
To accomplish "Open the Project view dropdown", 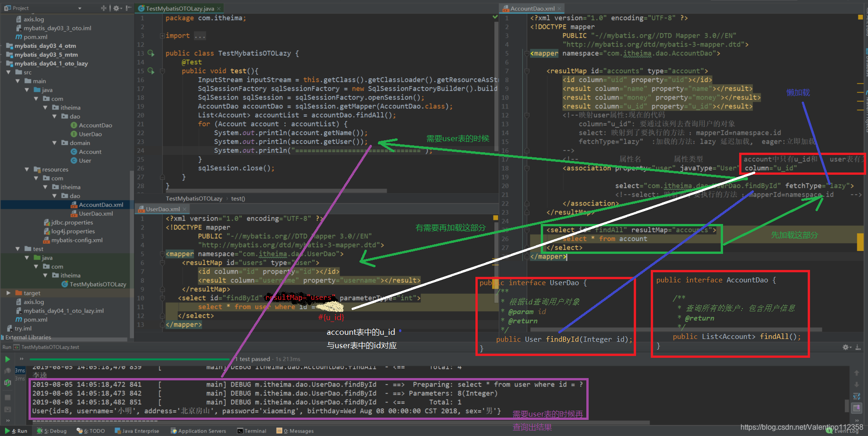I will pyautogui.click(x=80, y=8).
